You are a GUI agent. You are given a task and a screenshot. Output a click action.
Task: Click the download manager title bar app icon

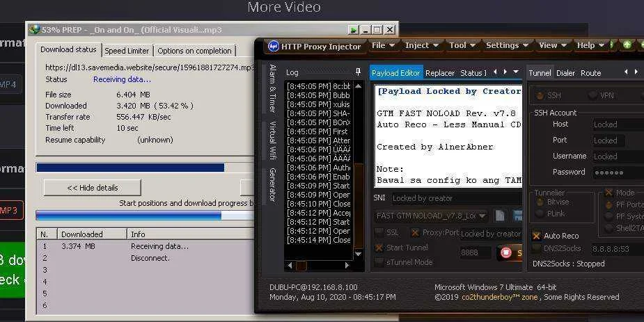35,29
